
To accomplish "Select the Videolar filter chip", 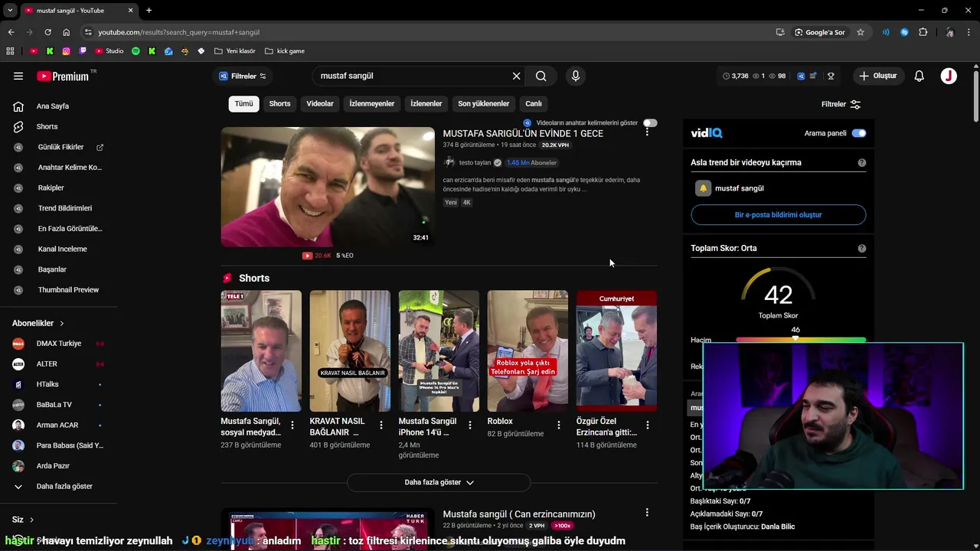I will point(320,103).
